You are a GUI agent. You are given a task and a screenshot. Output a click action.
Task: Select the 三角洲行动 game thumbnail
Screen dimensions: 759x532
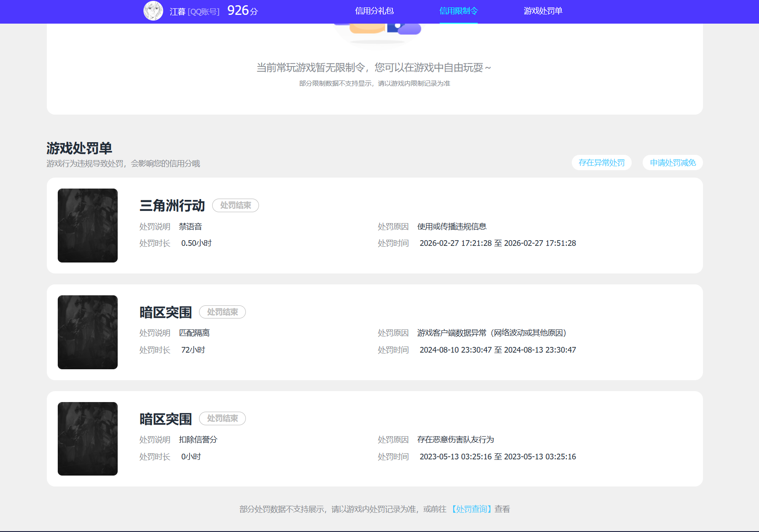(87, 225)
